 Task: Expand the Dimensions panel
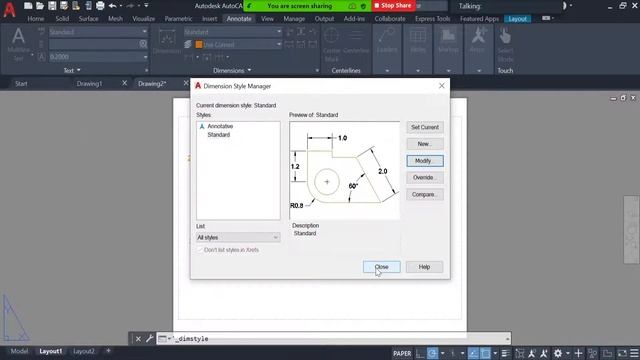pyautogui.click(x=232, y=71)
